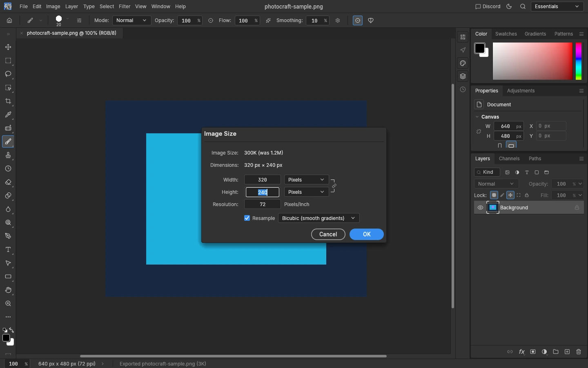588x368 pixels.
Task: Open the layer Opacity percentage dropdown arrow
Action: coord(581,184)
